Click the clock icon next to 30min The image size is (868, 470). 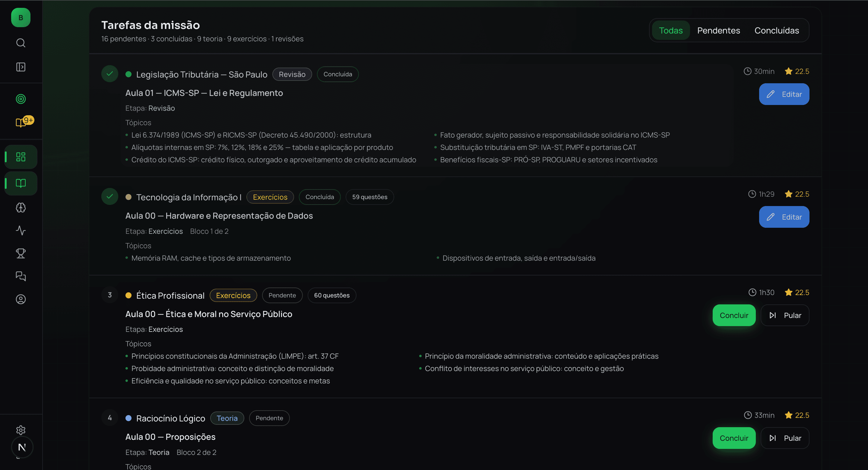click(747, 71)
